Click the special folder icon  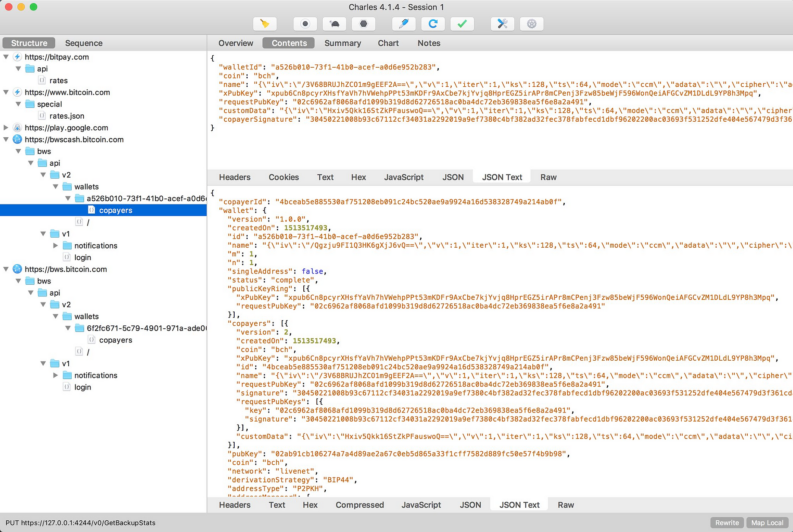[30, 104]
